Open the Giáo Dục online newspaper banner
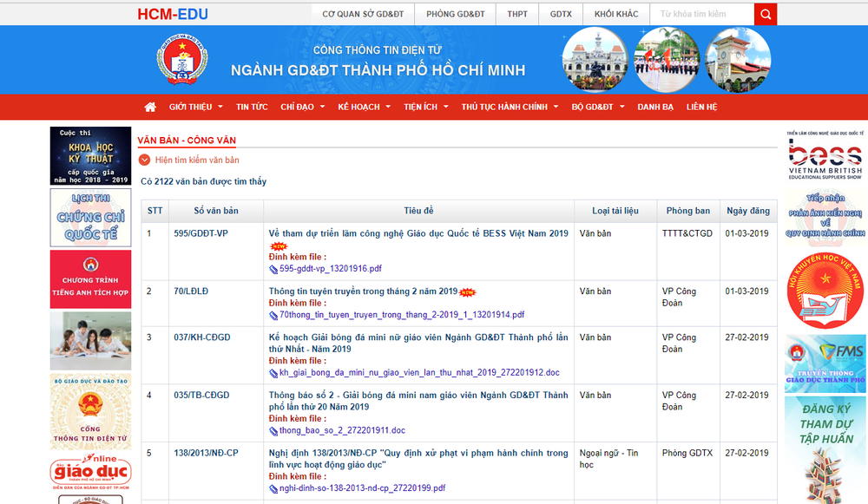Viewport: 868px width, 504px height. pyautogui.click(x=91, y=472)
